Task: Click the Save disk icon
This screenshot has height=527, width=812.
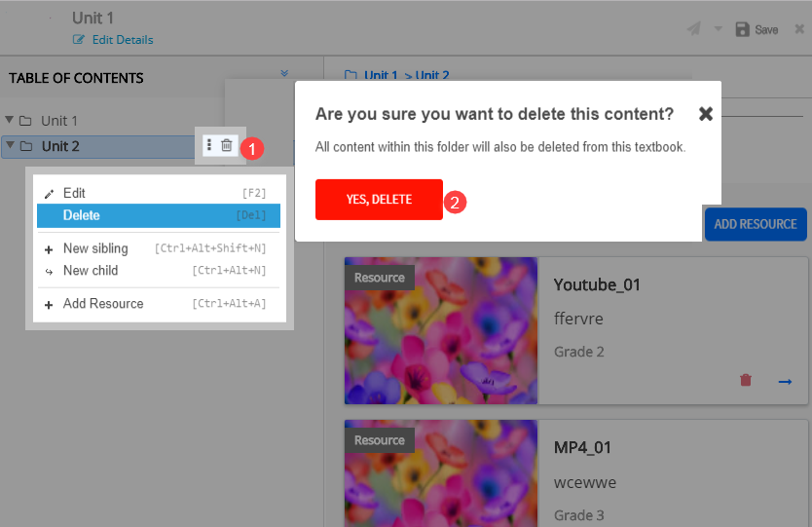Action: (x=743, y=29)
